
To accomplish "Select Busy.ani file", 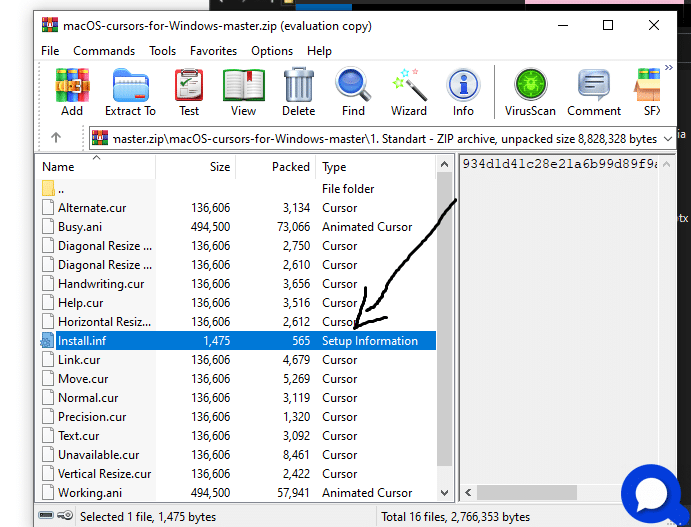I will 80,226.
